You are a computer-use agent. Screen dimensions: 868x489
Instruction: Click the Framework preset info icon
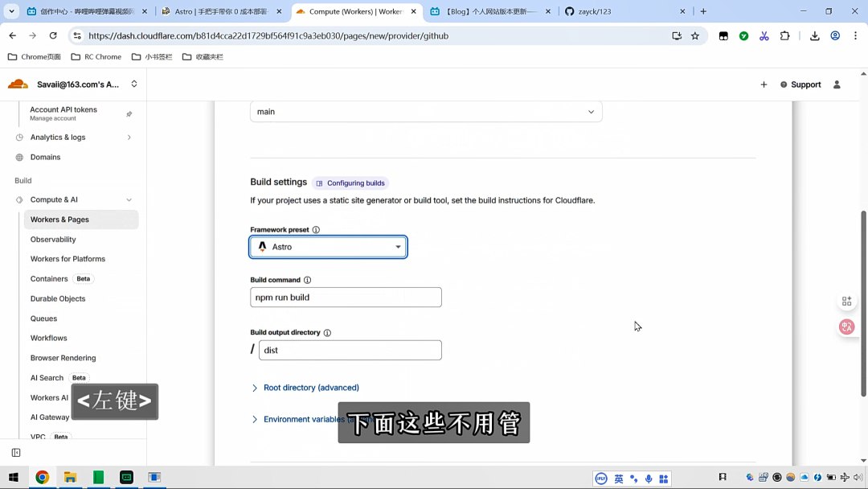(x=316, y=230)
